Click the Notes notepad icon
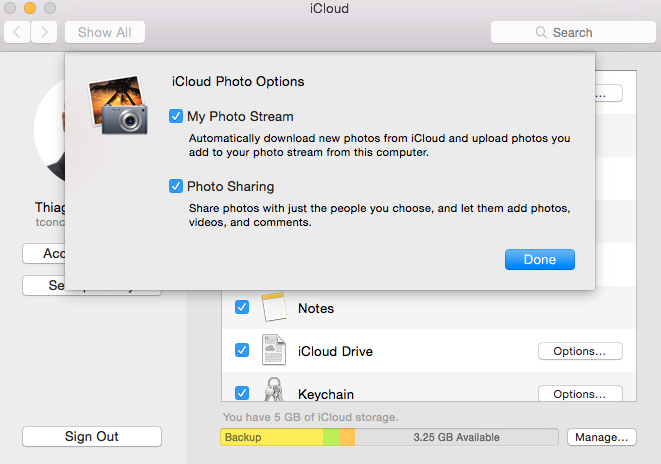The image size is (661, 464). pyautogui.click(x=274, y=307)
